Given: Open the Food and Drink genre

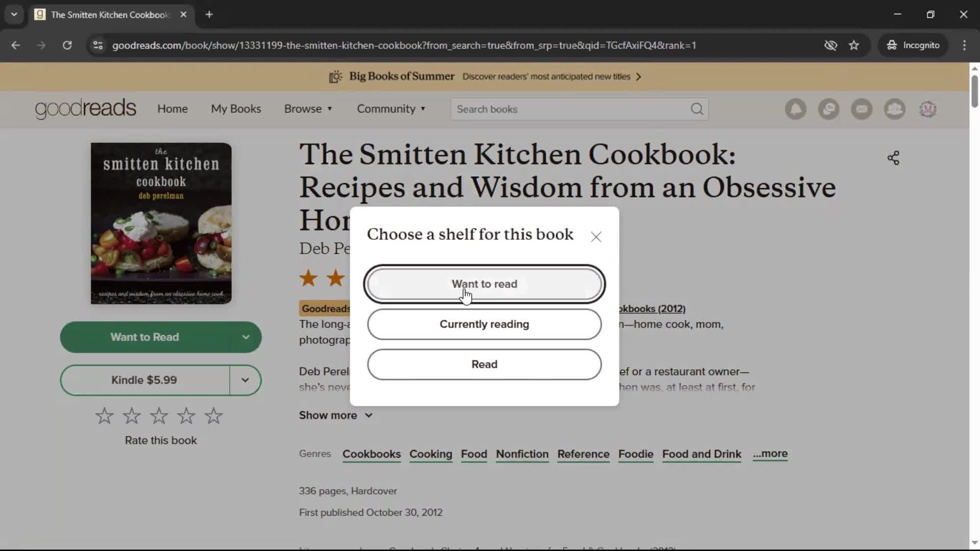Looking at the screenshot, I should [701, 454].
